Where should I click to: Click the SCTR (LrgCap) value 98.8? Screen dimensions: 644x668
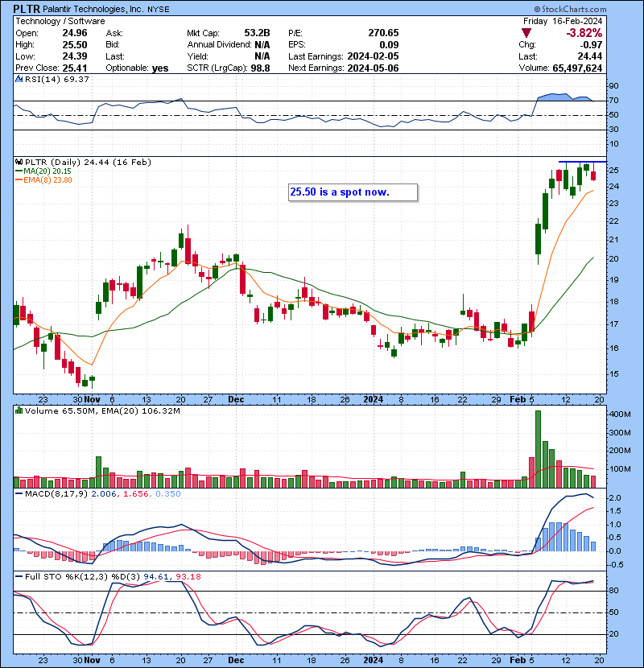(260, 68)
